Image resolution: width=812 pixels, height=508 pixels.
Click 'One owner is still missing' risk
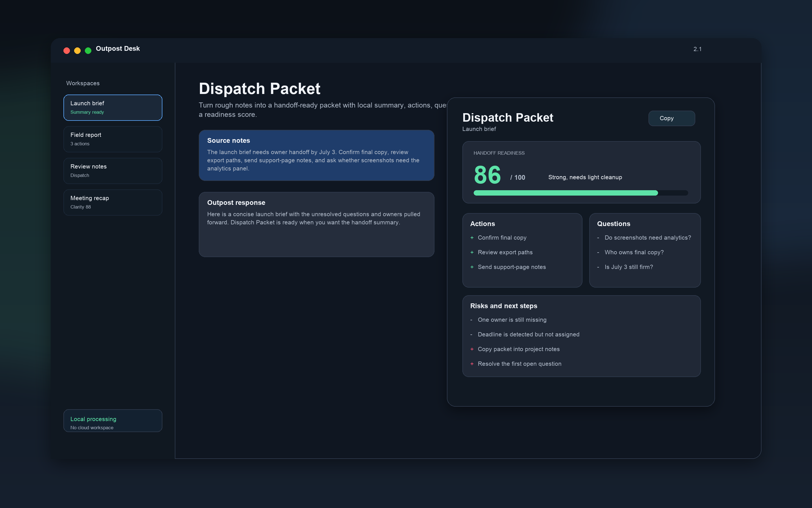point(512,320)
